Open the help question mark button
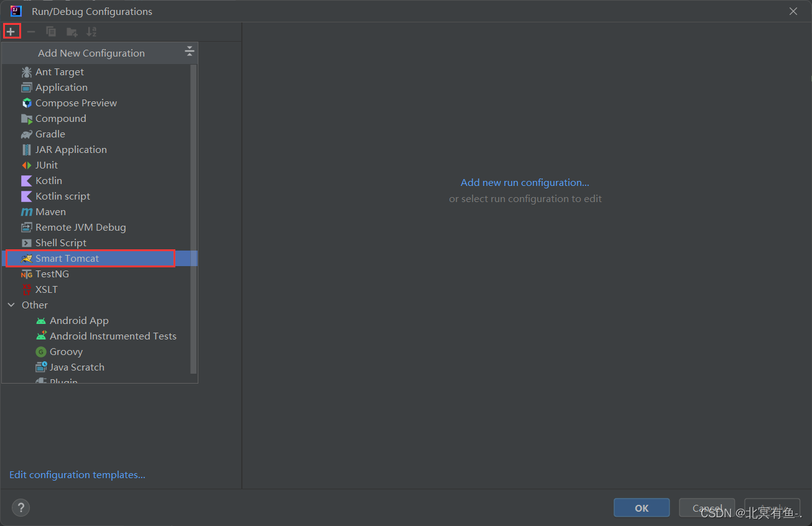The image size is (812, 526). tap(21, 507)
